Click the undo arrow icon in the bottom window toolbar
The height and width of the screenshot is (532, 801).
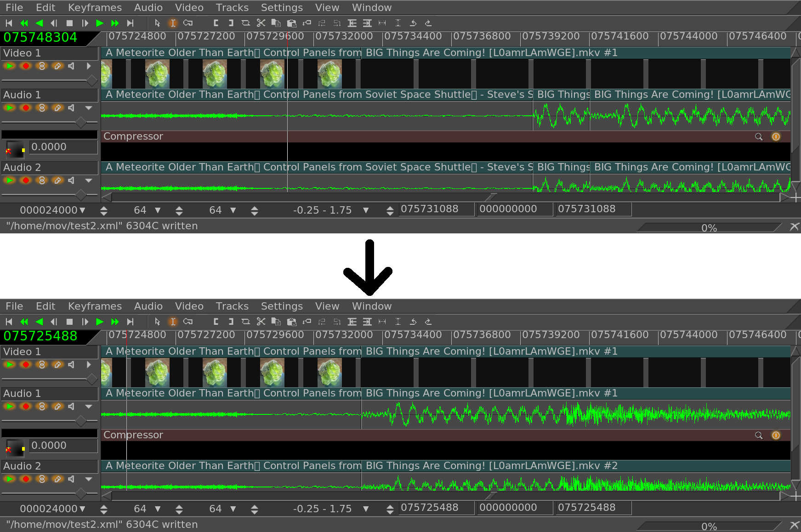(413, 322)
